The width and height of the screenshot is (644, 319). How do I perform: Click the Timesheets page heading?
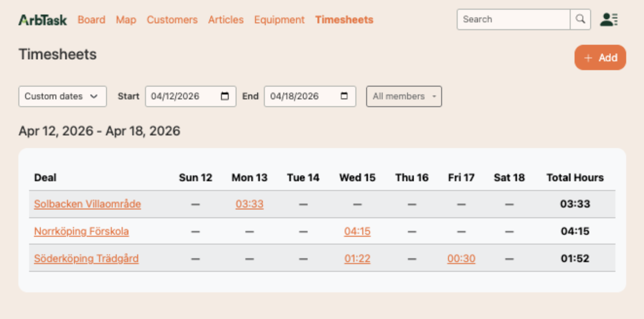(58, 55)
